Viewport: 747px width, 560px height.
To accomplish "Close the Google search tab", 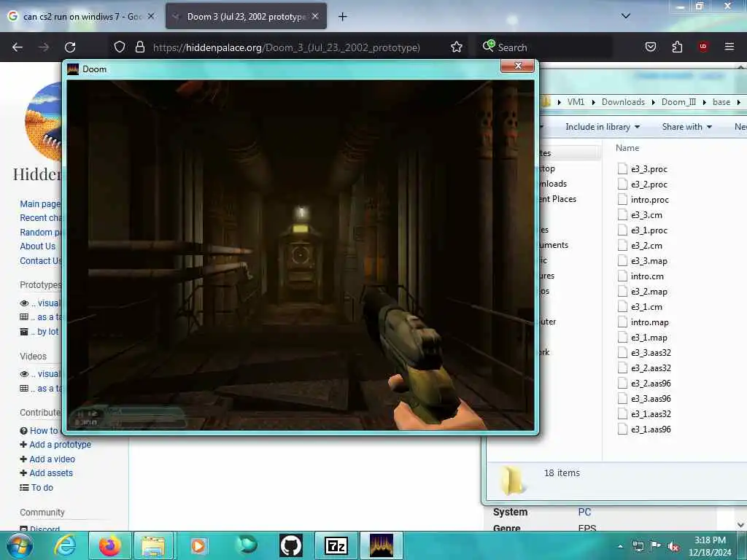I will click(x=151, y=16).
